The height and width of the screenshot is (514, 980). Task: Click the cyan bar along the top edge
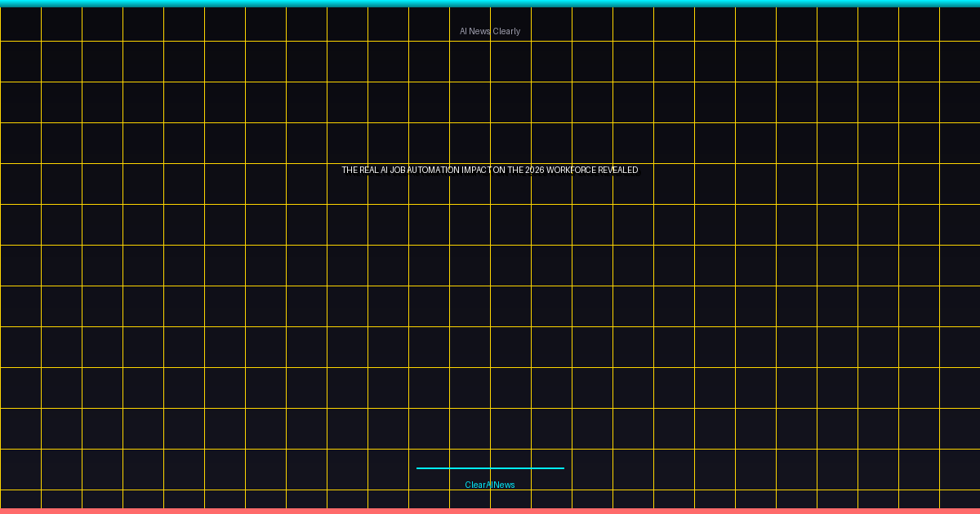tap(490, 3)
